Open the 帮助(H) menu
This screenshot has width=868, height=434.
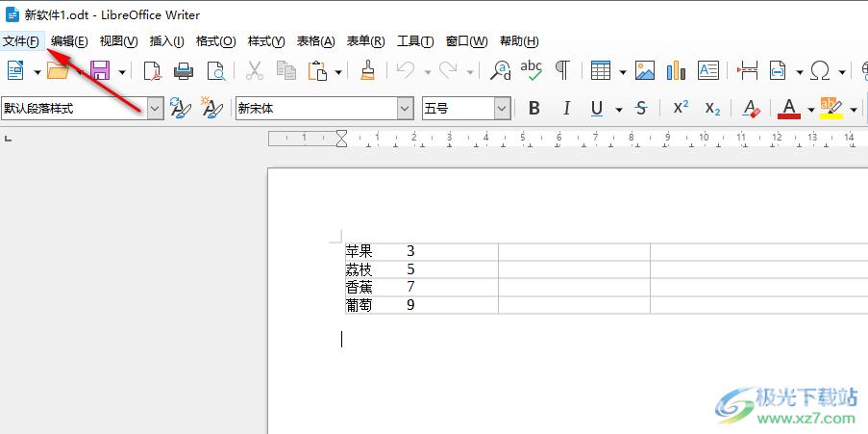tap(519, 41)
